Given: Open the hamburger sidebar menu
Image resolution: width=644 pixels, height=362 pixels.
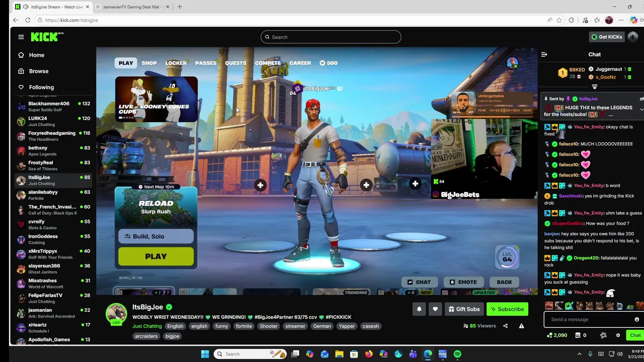Looking at the screenshot, I should coord(21,37).
